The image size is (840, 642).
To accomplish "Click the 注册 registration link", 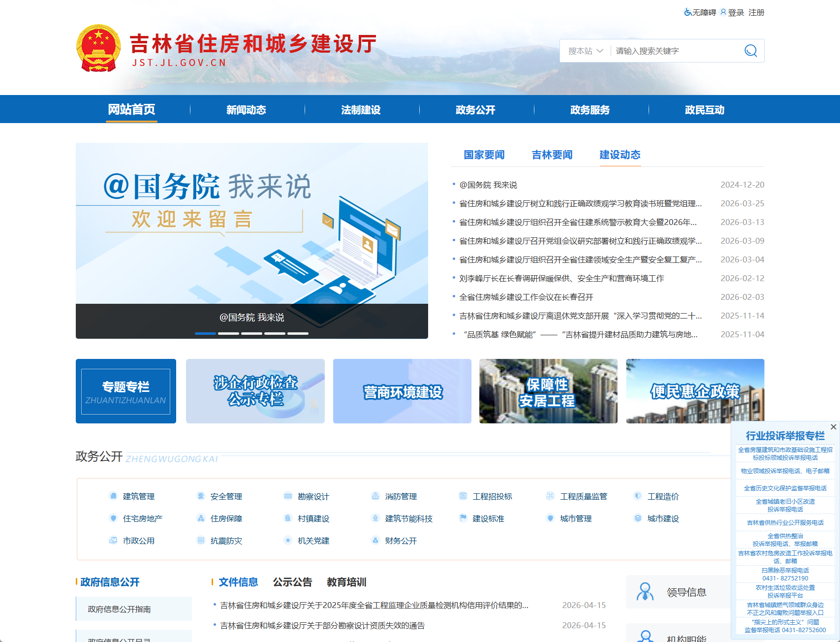I will pyautogui.click(x=756, y=12).
